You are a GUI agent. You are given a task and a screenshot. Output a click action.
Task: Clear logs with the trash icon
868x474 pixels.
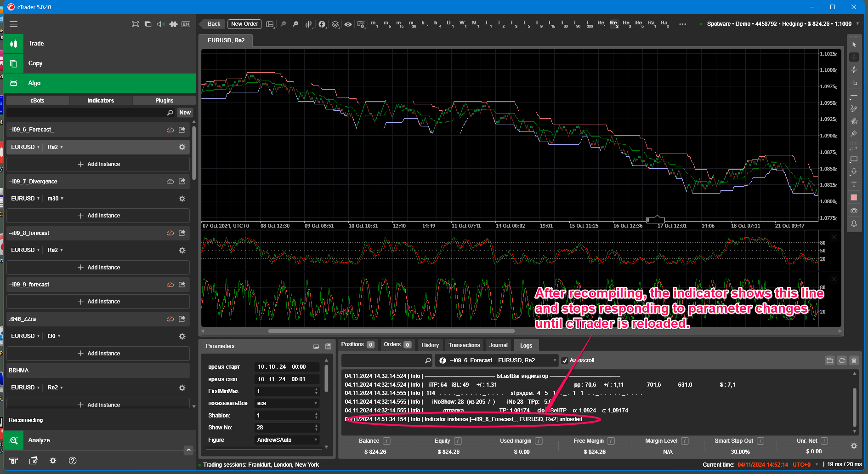click(x=854, y=360)
